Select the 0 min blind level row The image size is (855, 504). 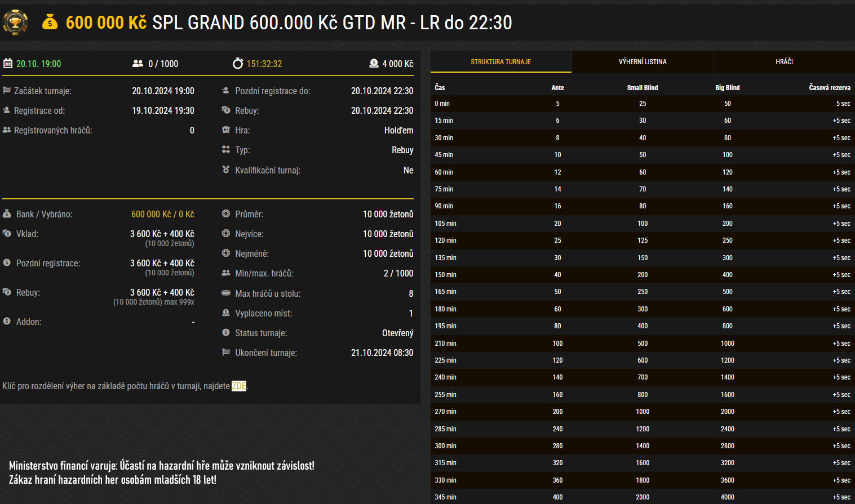tap(643, 104)
